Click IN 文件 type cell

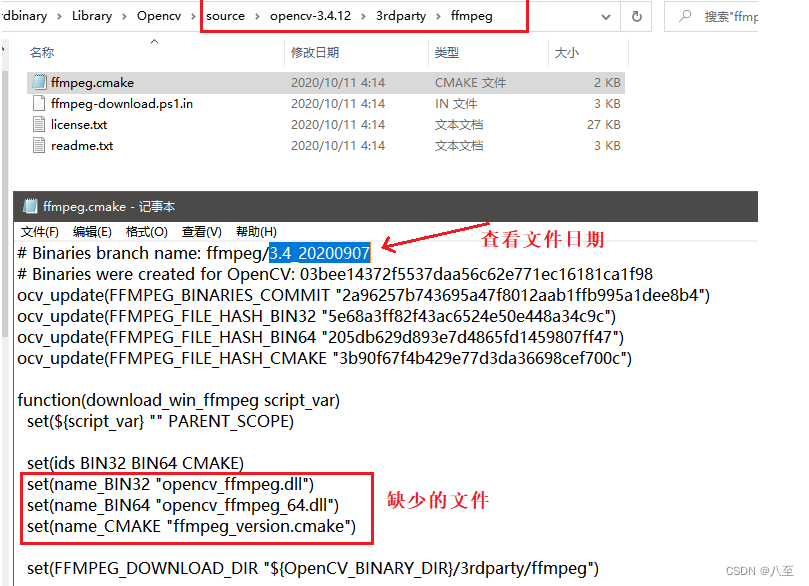pyautogui.click(x=456, y=104)
